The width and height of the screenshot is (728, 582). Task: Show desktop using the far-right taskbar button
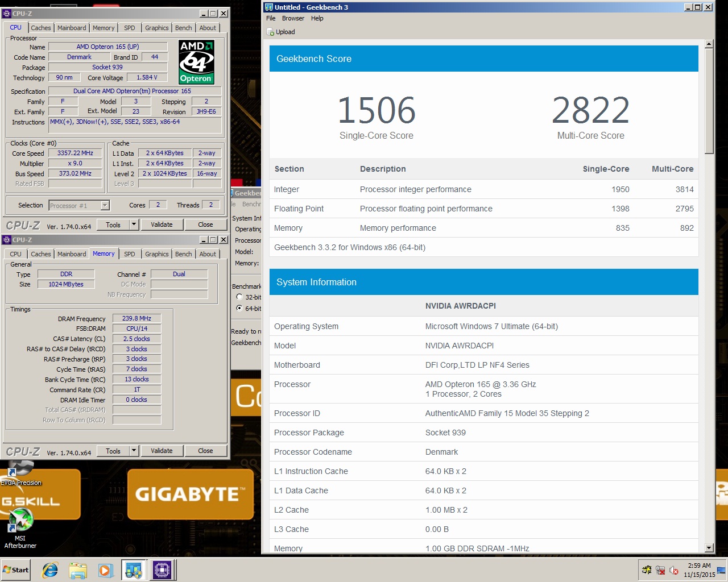(722, 569)
